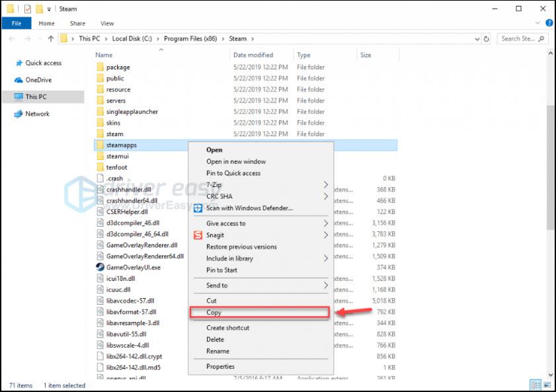Switch to details view icon in status bar
Image resolution: width=556 pixels, height=392 pixels.
tap(535, 385)
